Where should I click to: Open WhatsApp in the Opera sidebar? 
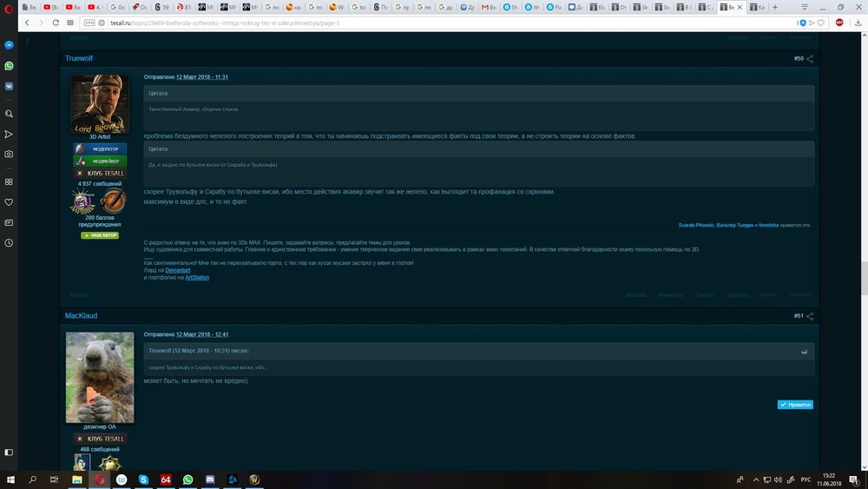9,66
